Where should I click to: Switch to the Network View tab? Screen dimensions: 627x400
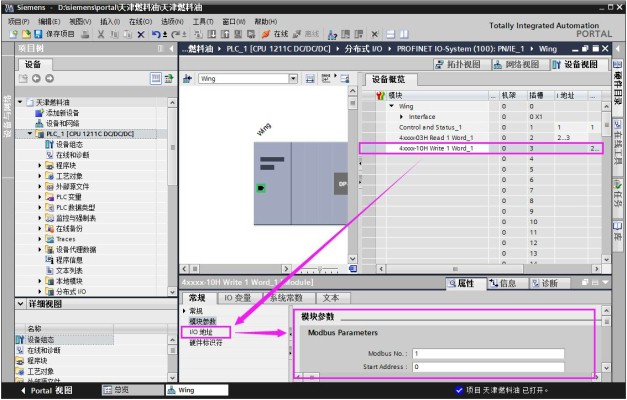click(x=517, y=64)
